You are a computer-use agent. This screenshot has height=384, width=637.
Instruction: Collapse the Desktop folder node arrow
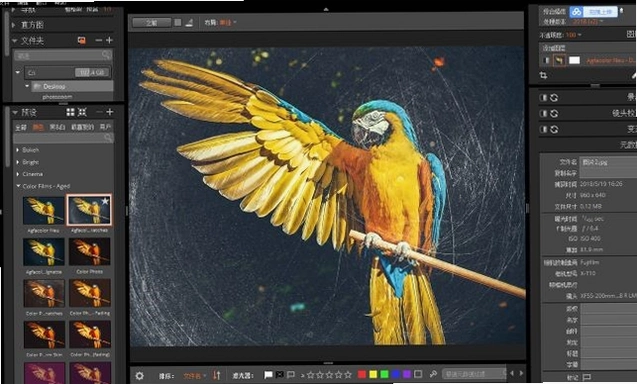pos(27,86)
